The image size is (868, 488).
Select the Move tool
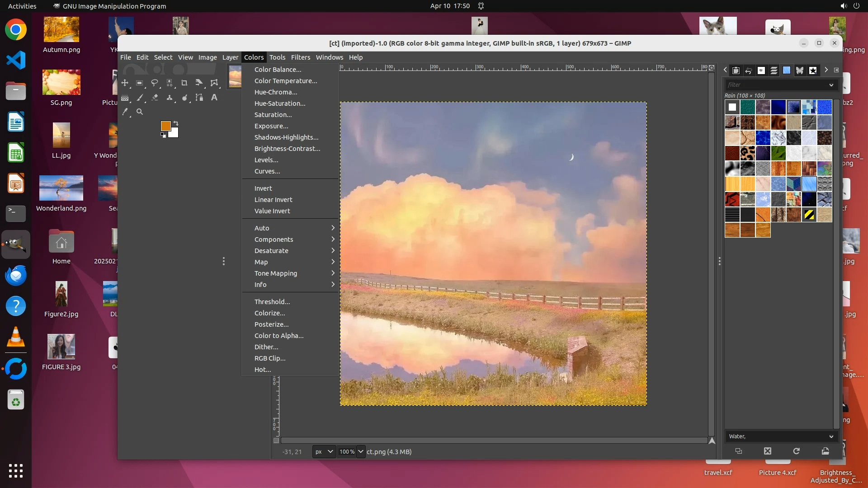125,83
